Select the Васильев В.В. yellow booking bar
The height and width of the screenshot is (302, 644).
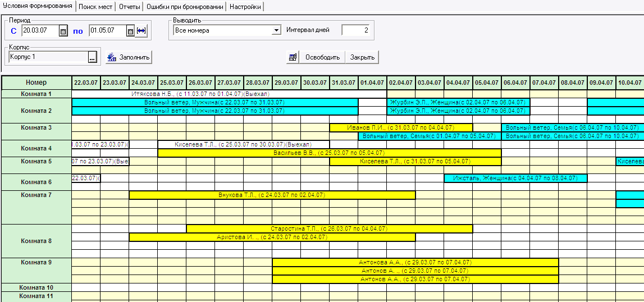pos(330,153)
